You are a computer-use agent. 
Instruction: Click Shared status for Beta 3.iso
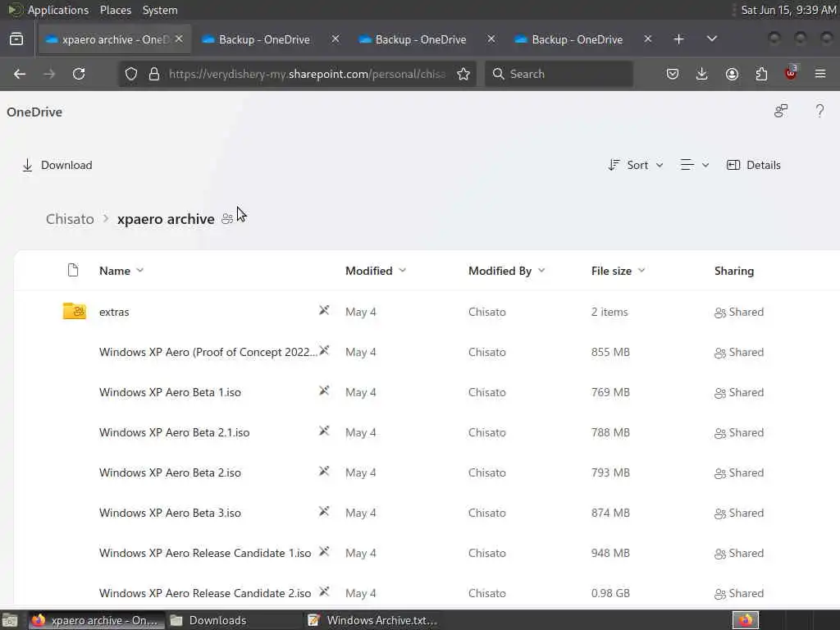tap(739, 513)
